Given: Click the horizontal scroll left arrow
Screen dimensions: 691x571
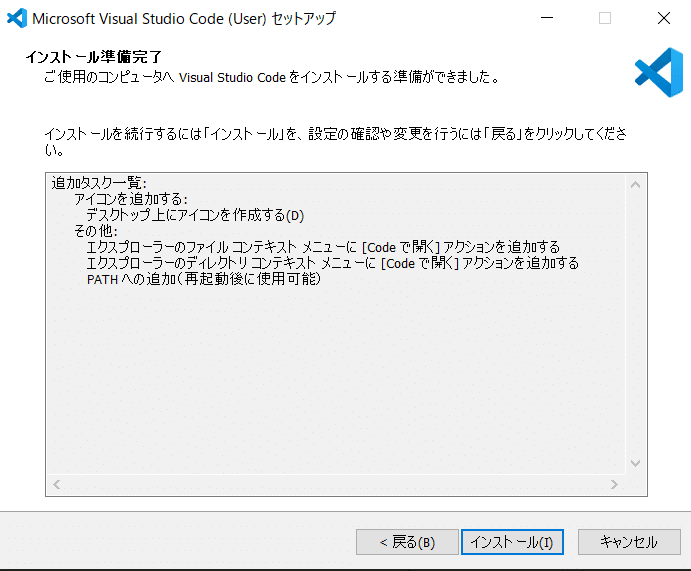Looking at the screenshot, I should point(56,485).
